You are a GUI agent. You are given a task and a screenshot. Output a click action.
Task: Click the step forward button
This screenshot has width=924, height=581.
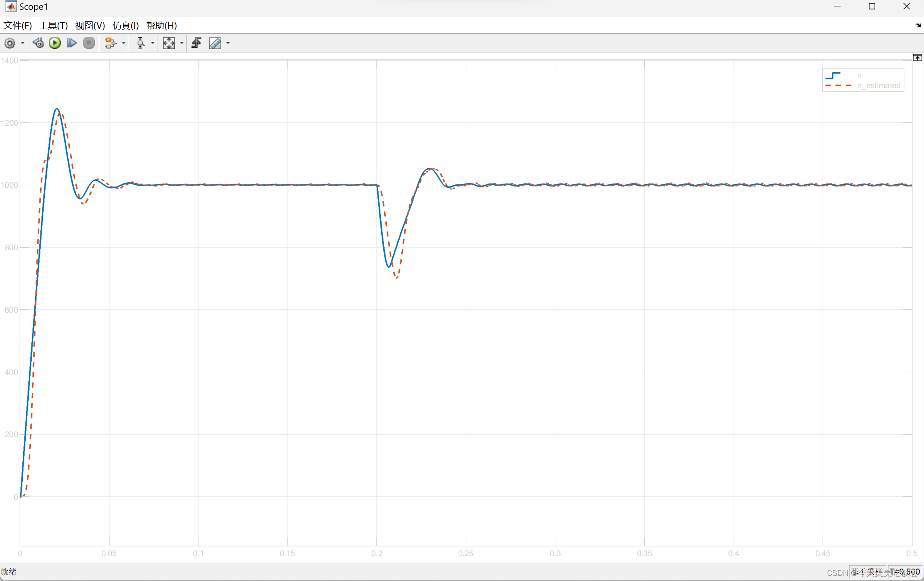(72, 43)
